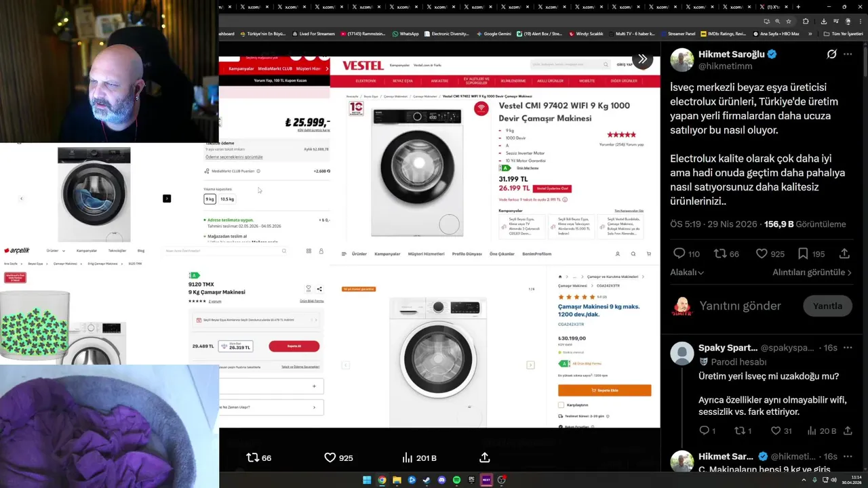Open Chrome extensions puzzle icon

(806, 21)
